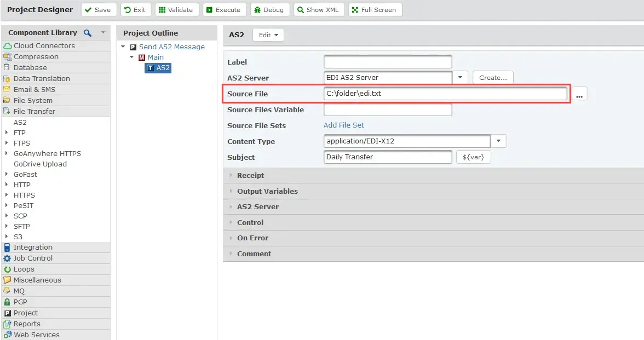Expand the On Error section
Image resolution: width=644 pixels, height=340 pixels.
tap(252, 238)
